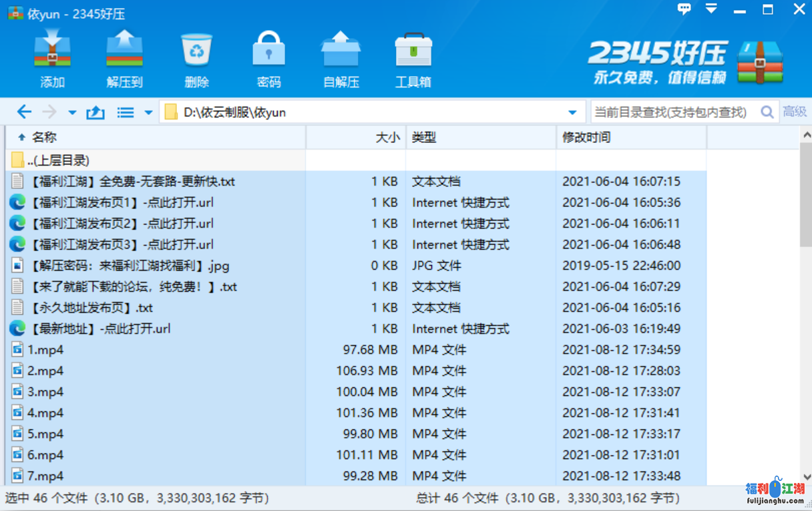
Task: Open the ..(上层目录) parent folder entry
Action: 58,160
